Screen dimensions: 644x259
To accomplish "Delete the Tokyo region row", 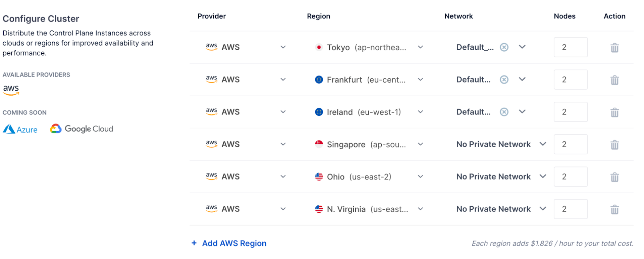I will point(614,48).
